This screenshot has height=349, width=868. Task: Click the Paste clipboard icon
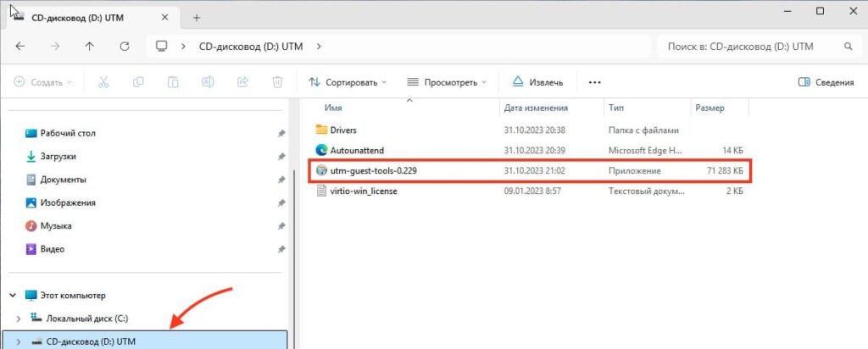[x=173, y=82]
